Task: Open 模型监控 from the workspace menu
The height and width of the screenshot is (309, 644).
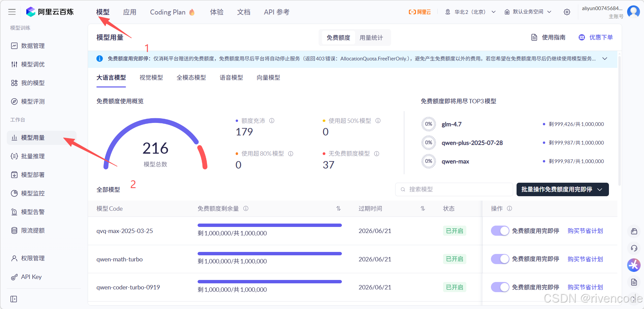Action: [32, 193]
